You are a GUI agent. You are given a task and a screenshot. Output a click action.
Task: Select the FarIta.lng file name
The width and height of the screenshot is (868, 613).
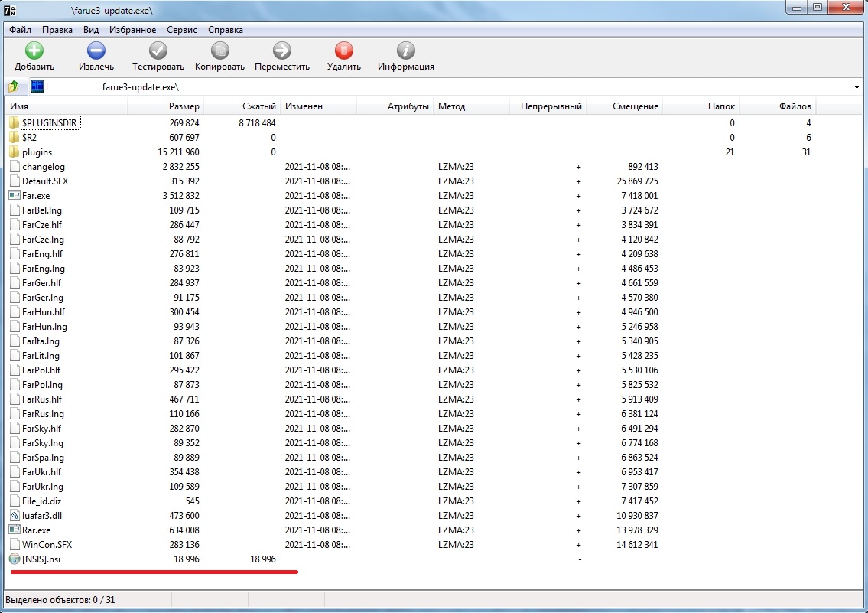coord(41,341)
